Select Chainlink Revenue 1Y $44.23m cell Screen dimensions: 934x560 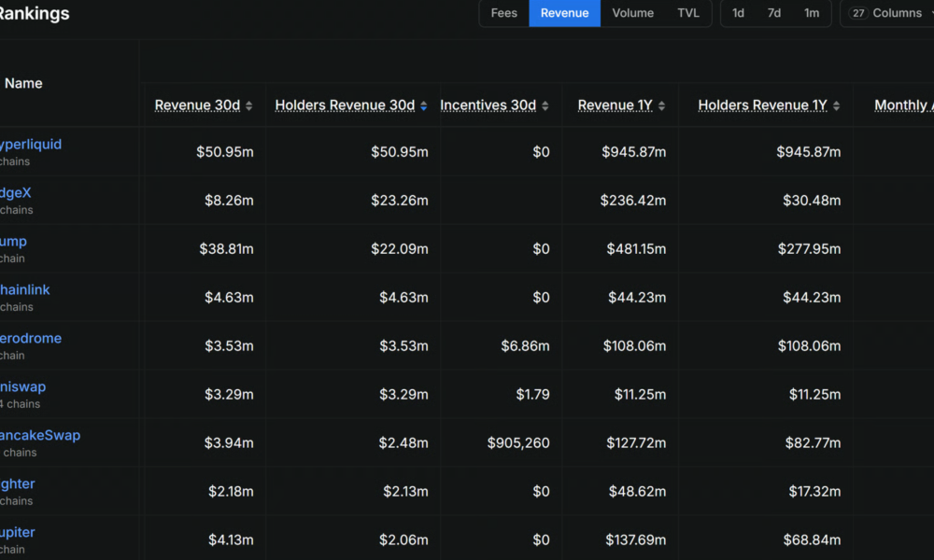point(637,297)
